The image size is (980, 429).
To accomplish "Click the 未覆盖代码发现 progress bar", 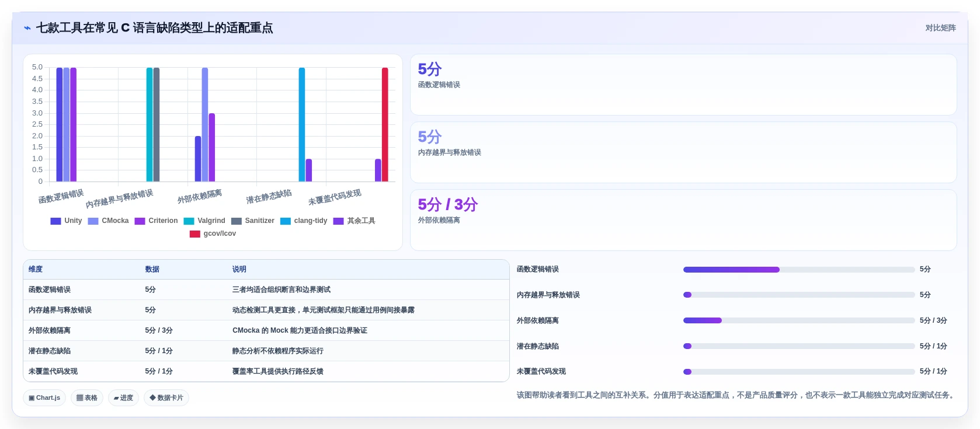I will (799, 372).
